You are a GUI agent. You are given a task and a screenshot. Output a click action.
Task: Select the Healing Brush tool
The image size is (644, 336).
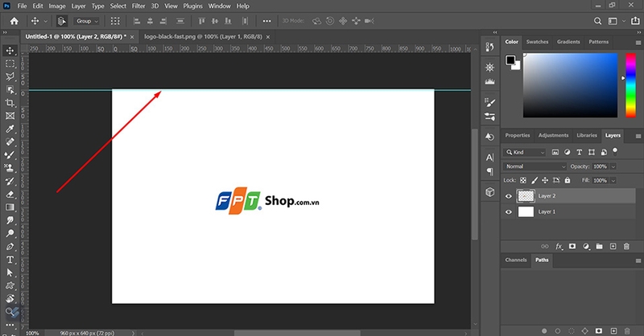[10, 142]
